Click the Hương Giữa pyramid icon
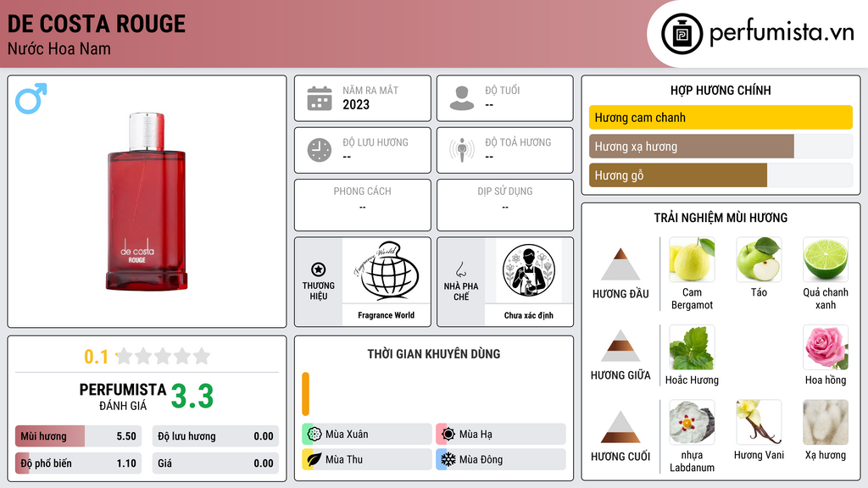The image size is (868, 488). point(620,346)
